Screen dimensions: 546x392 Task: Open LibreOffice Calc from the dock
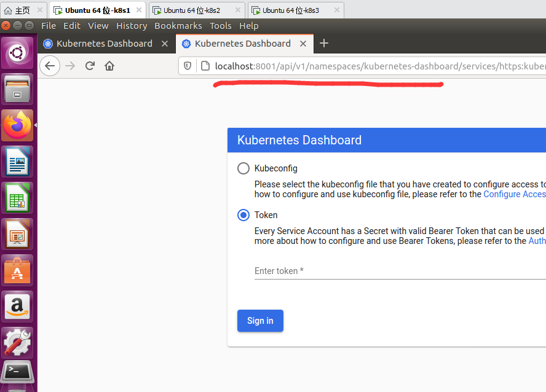click(x=17, y=198)
